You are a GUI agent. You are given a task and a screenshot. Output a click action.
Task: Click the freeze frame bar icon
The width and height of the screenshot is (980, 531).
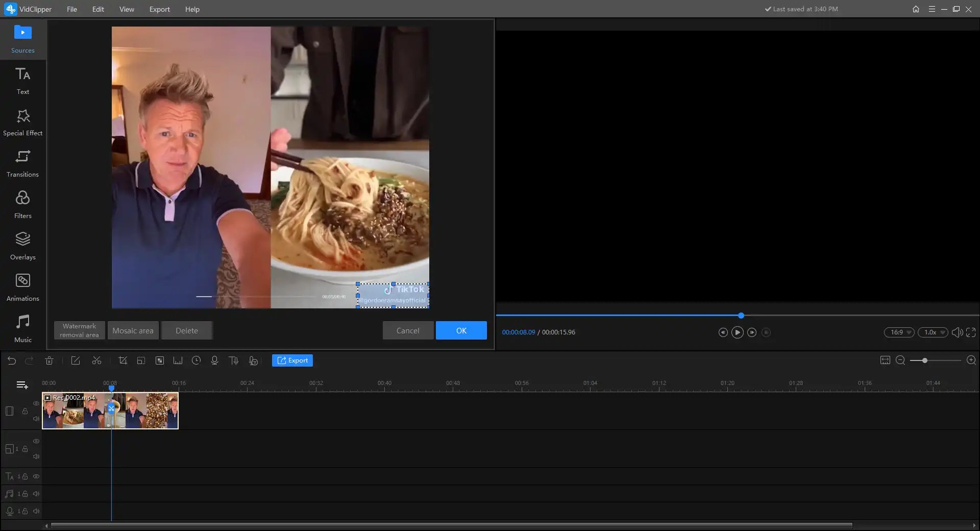tap(178, 360)
